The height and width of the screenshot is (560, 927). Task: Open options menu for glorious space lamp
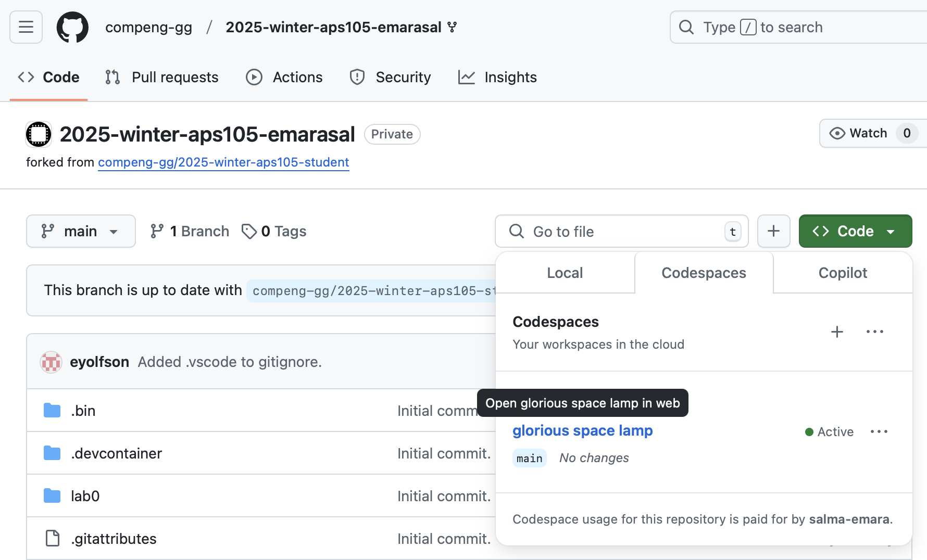(x=879, y=431)
